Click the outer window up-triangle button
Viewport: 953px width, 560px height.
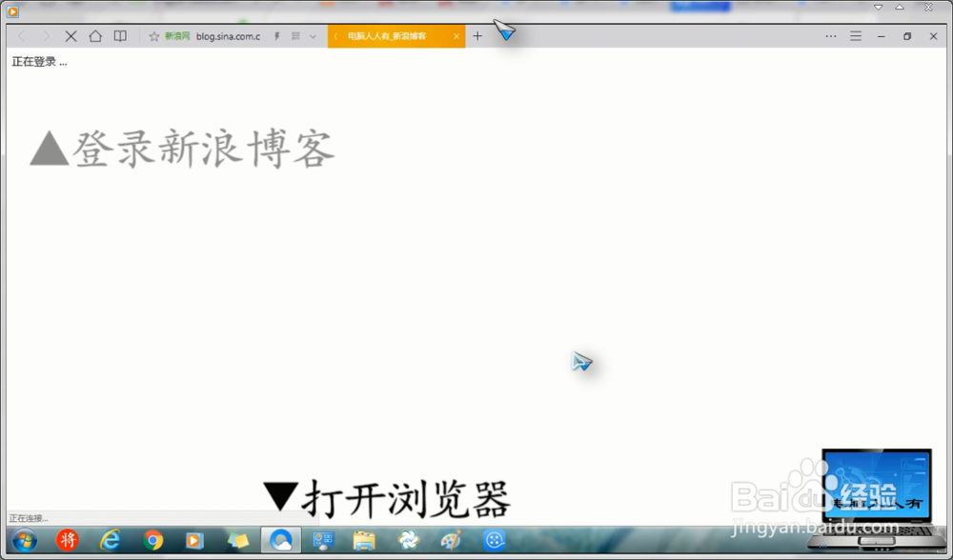tap(900, 8)
